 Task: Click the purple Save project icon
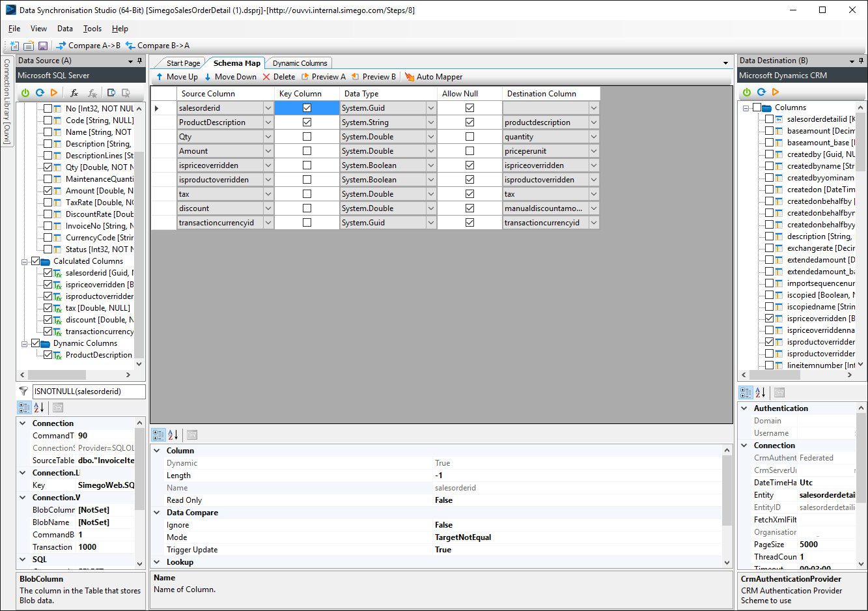click(43, 46)
